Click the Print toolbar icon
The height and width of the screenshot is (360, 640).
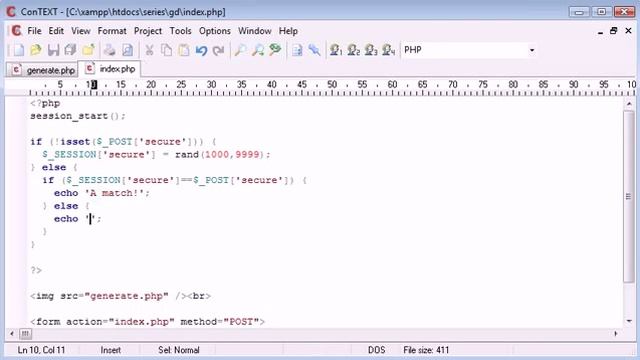[109, 50]
